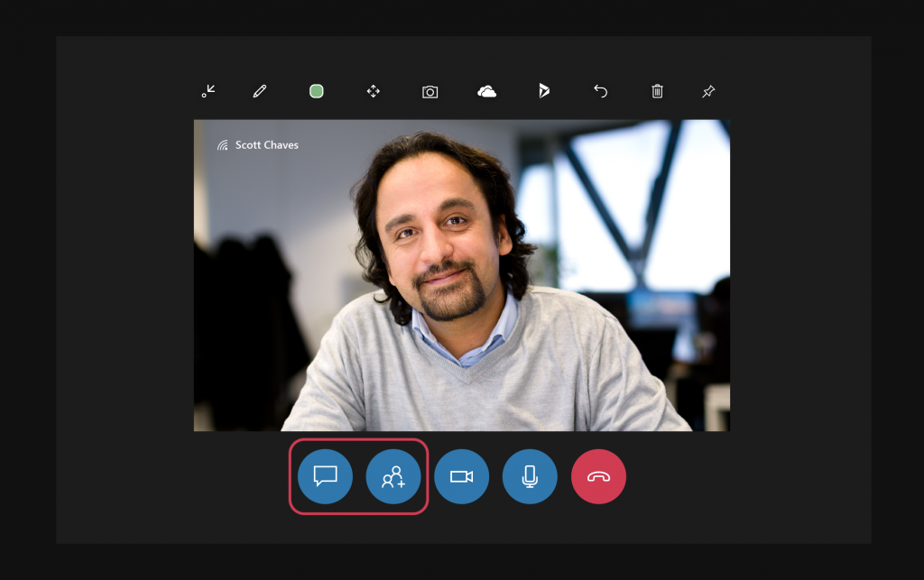
Task: Click the signal strength icon beside Scott Chaves
Action: (223, 144)
